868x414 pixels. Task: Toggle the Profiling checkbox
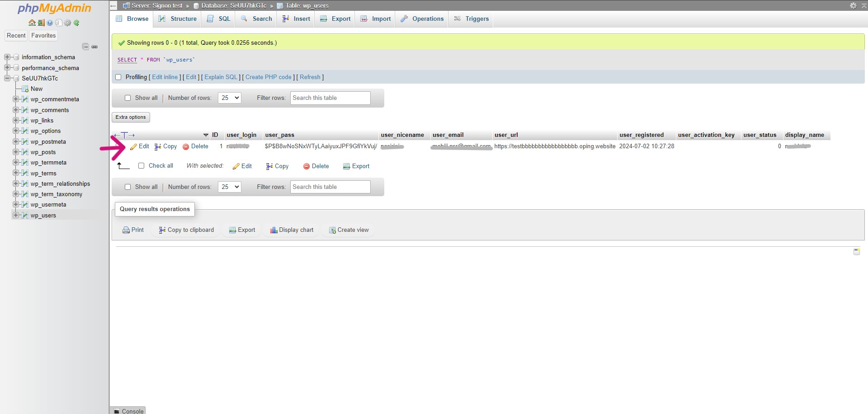tap(118, 77)
